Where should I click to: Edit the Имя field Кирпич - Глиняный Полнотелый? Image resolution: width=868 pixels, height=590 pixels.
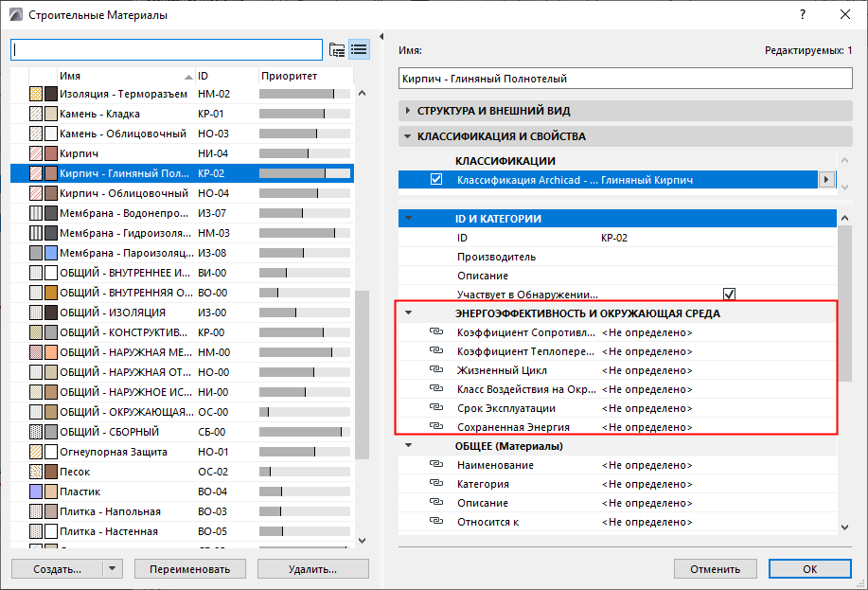point(626,78)
